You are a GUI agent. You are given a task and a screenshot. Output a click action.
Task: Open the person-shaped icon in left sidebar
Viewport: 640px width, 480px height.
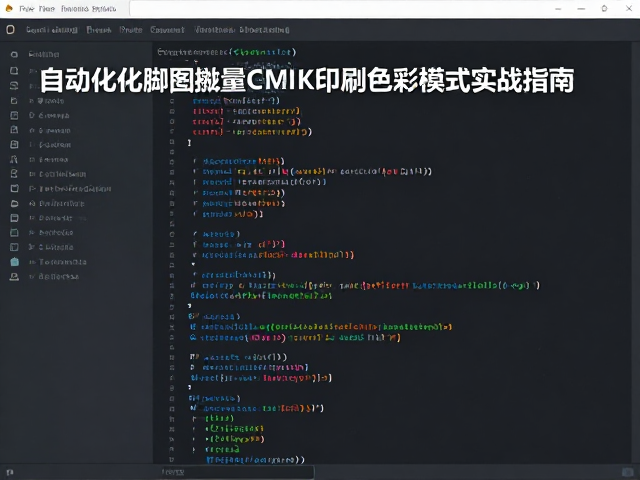14,159
